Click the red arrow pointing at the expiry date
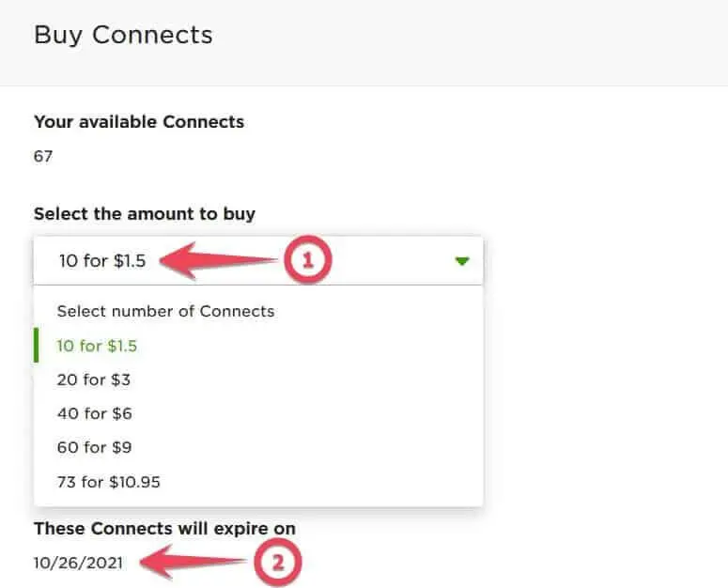This screenshot has height=588, width=728. pos(192,563)
